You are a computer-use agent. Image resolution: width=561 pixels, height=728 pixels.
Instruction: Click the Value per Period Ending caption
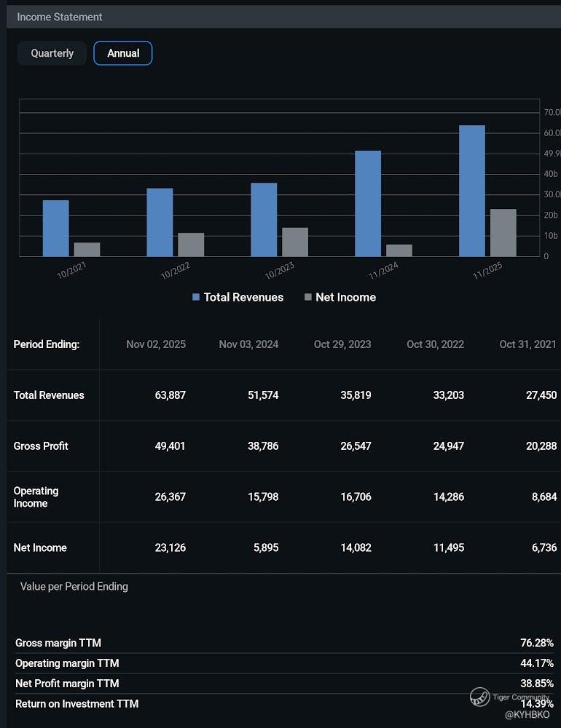[74, 586]
